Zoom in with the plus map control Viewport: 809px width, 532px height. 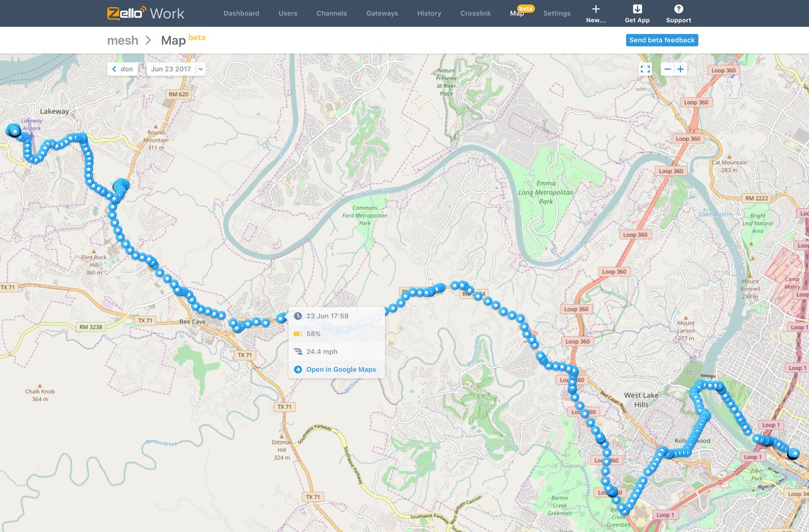click(x=680, y=69)
